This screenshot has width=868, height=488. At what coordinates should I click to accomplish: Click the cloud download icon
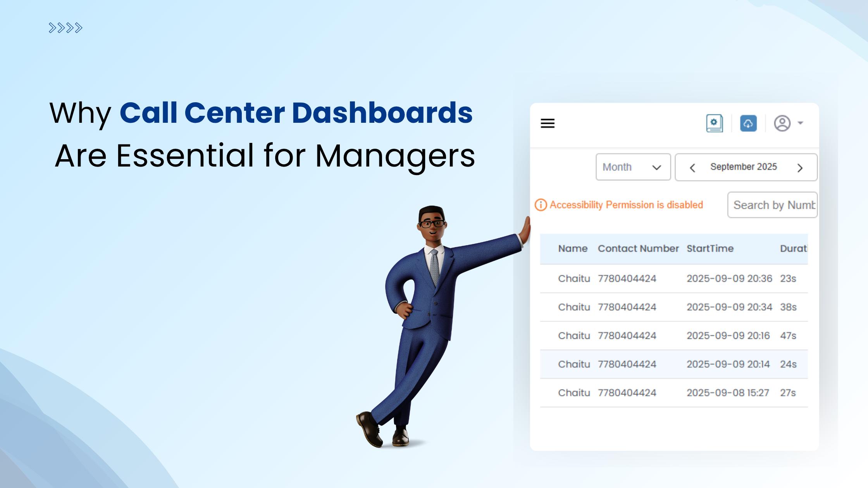pyautogui.click(x=748, y=124)
